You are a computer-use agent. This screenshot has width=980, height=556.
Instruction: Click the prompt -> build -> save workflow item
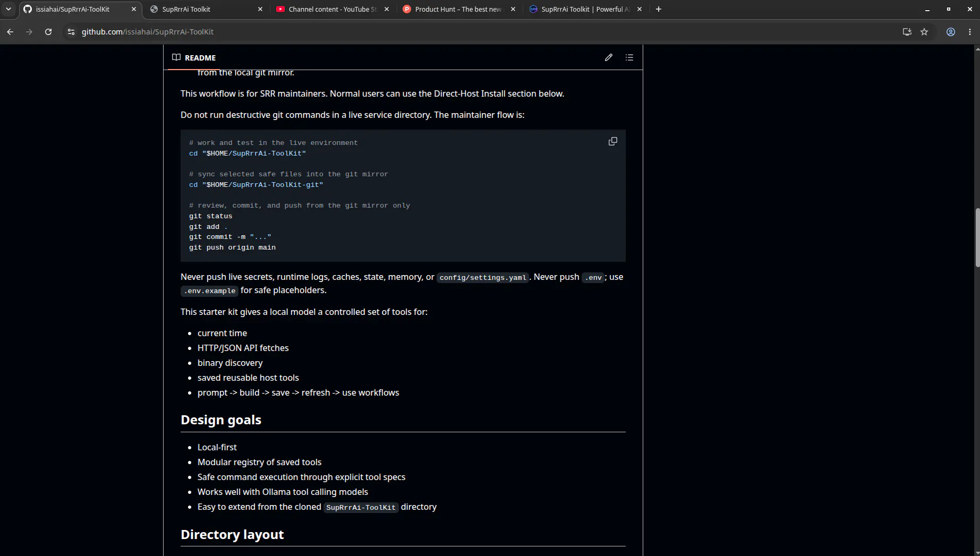coord(298,392)
